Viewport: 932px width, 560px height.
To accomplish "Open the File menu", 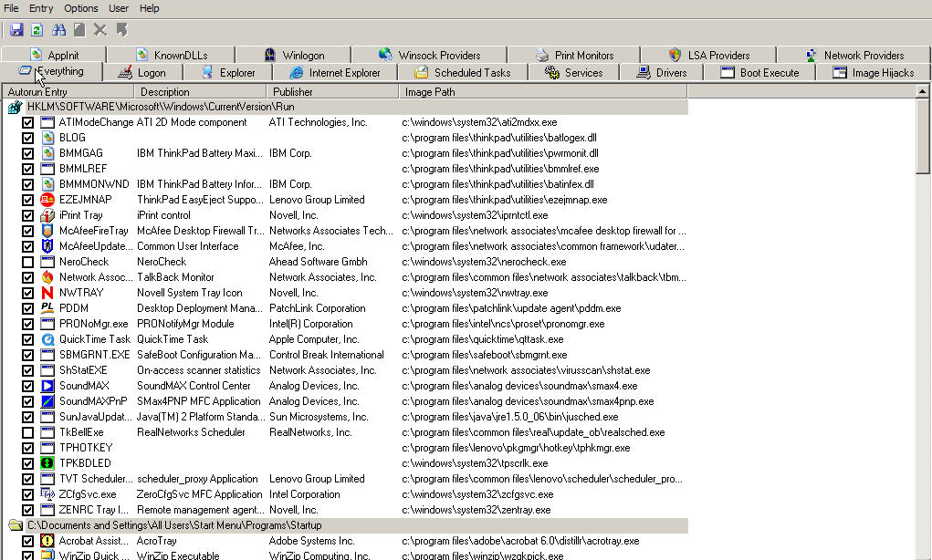I will [11, 8].
